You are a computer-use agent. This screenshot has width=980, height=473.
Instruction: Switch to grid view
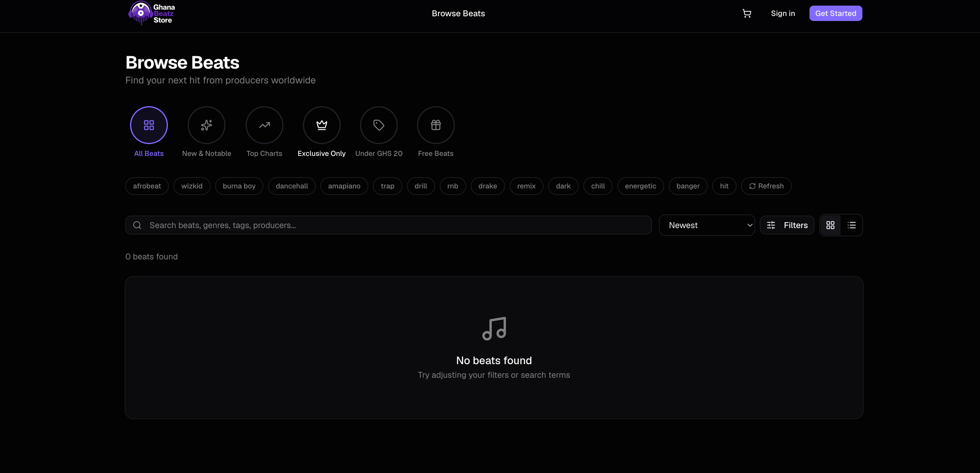click(830, 225)
